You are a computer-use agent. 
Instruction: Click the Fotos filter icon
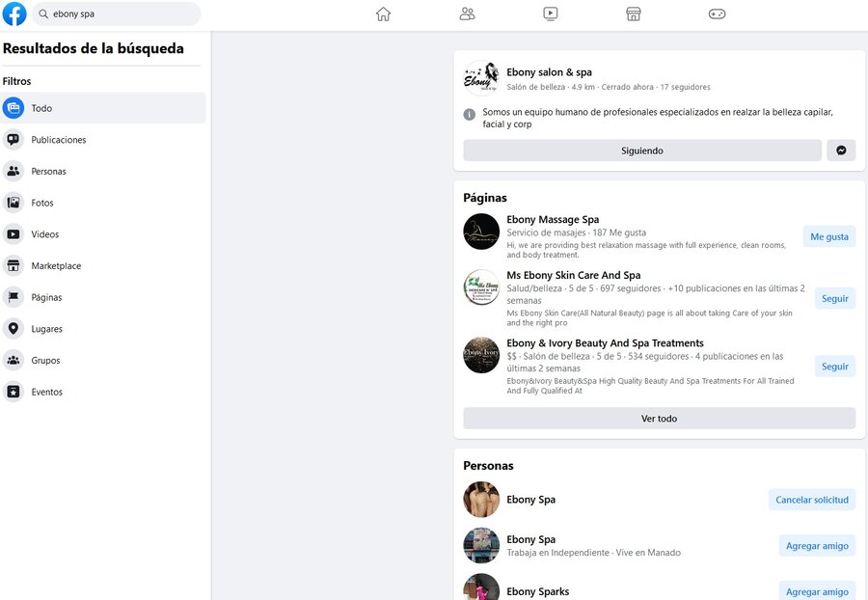(x=14, y=203)
